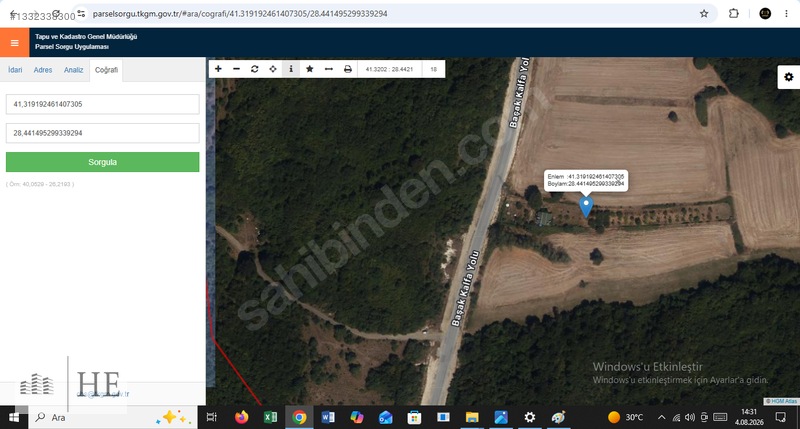
Task: Open the Photos app in taskbar
Action: pyautogui.click(x=501, y=417)
